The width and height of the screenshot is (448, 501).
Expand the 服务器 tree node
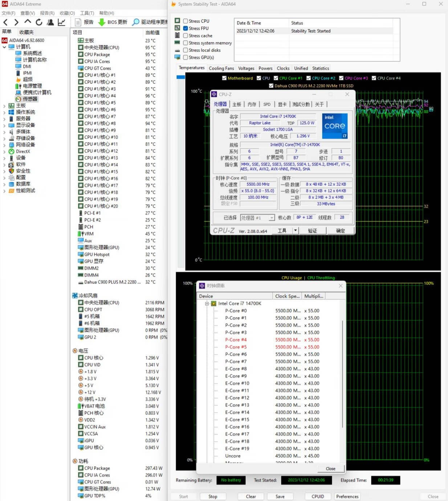pos(4,119)
